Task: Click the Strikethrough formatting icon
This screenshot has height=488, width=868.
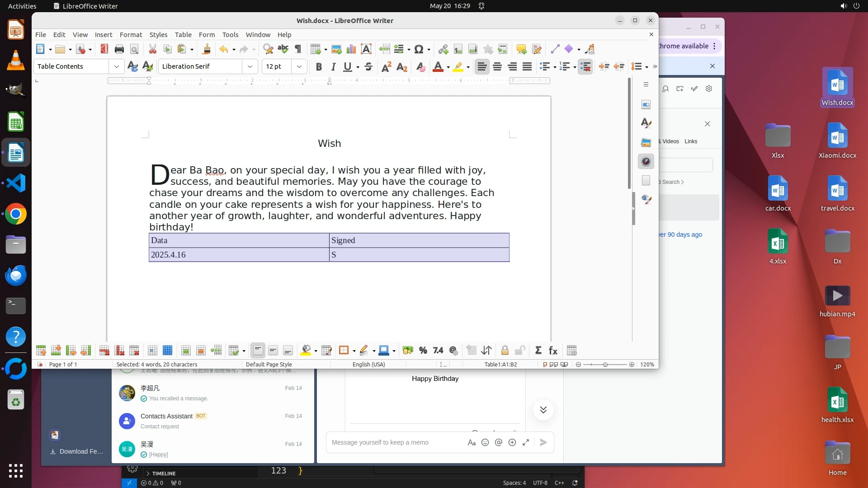Action: [x=368, y=67]
